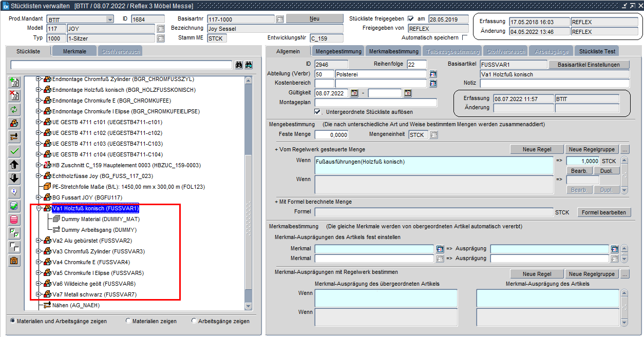Open the Gültigkeit start date calendar picker
644x337 pixels.
coord(354,93)
